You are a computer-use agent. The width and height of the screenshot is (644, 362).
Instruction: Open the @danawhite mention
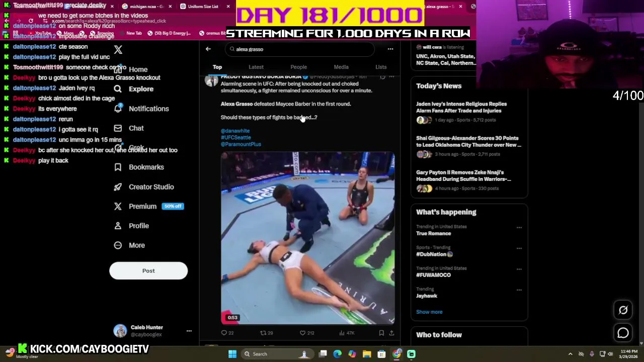click(235, 131)
